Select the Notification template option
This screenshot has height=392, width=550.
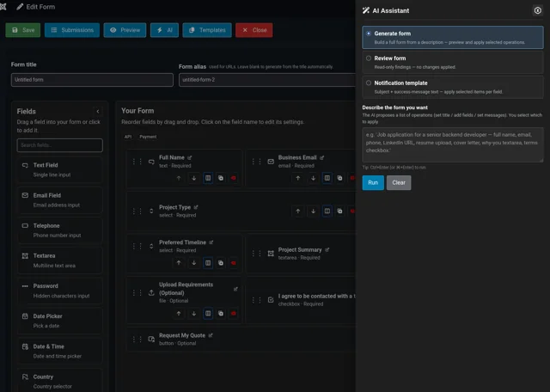[x=453, y=87]
